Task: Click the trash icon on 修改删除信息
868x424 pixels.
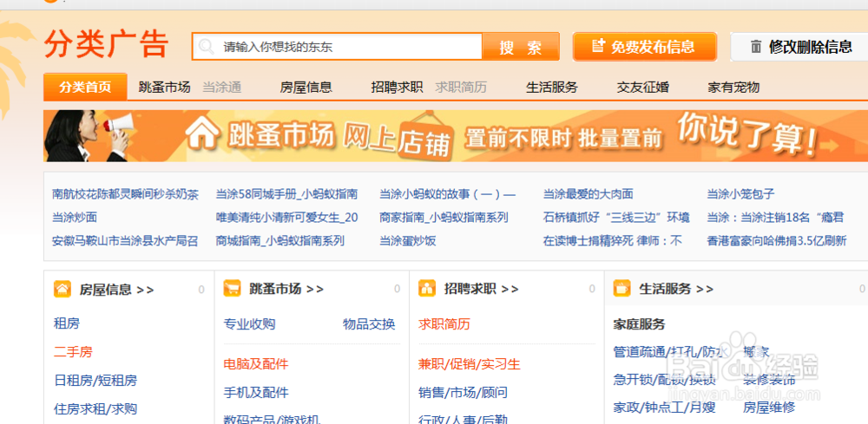Action: click(756, 47)
